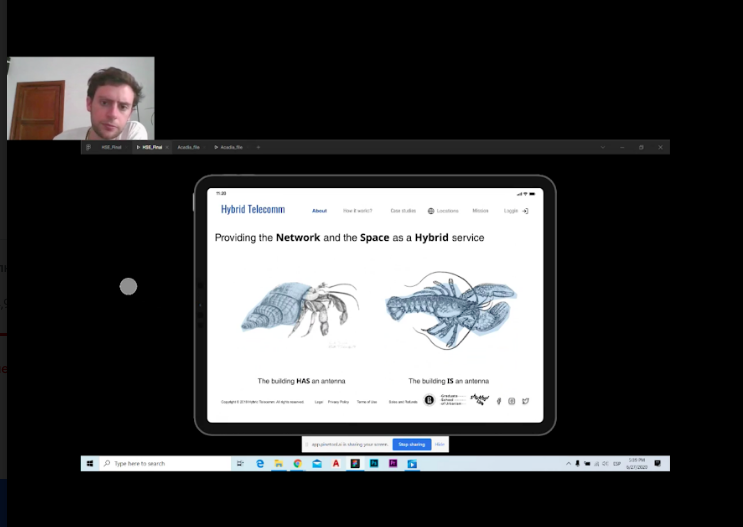Click the round black B logo in footer
The width and height of the screenshot is (743, 527).
pyautogui.click(x=429, y=400)
